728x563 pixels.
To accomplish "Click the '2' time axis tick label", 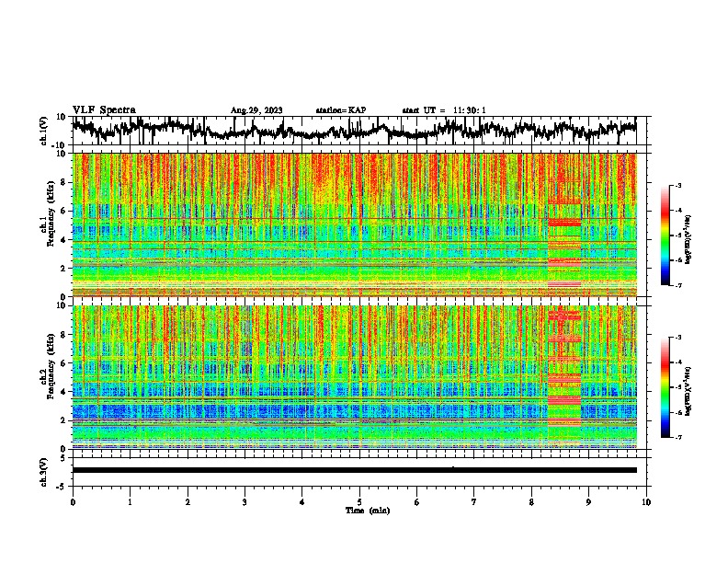I will 188,502.
